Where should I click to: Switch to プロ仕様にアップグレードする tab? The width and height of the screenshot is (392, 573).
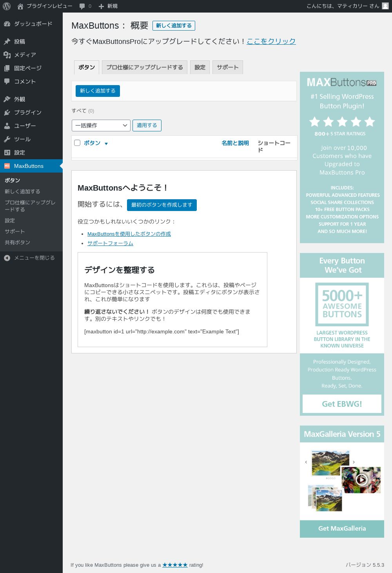(x=145, y=67)
